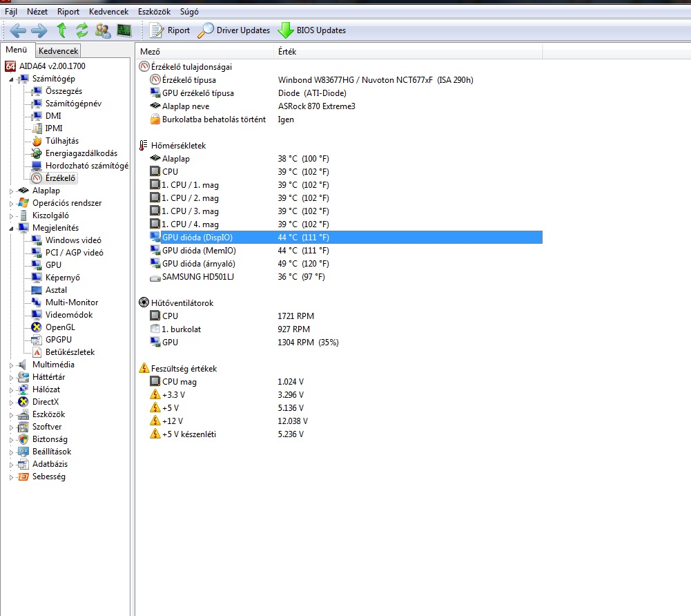
Task: Open the users icon in toolbar
Action: pos(103,30)
